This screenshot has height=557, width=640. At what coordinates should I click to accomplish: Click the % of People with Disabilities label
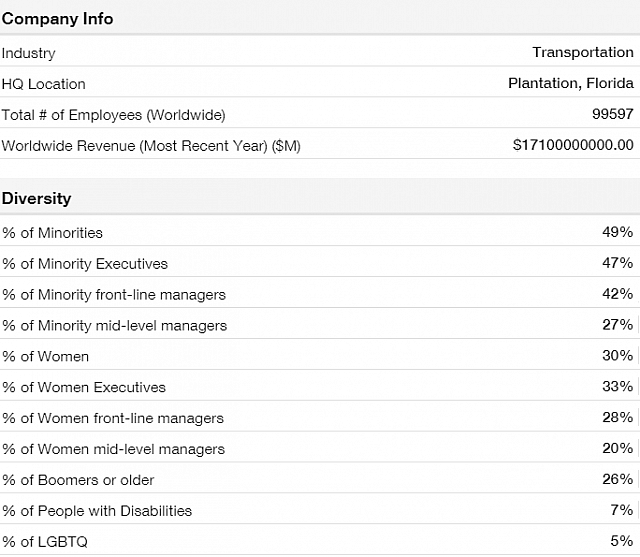97,511
